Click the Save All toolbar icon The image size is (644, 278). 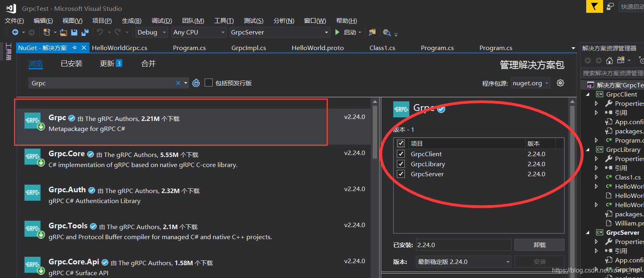point(85,32)
